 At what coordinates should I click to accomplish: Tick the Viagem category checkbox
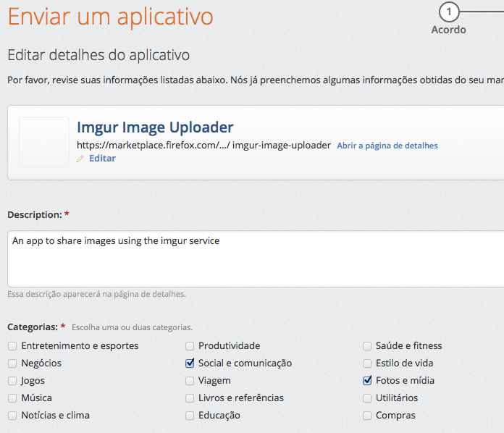190,381
